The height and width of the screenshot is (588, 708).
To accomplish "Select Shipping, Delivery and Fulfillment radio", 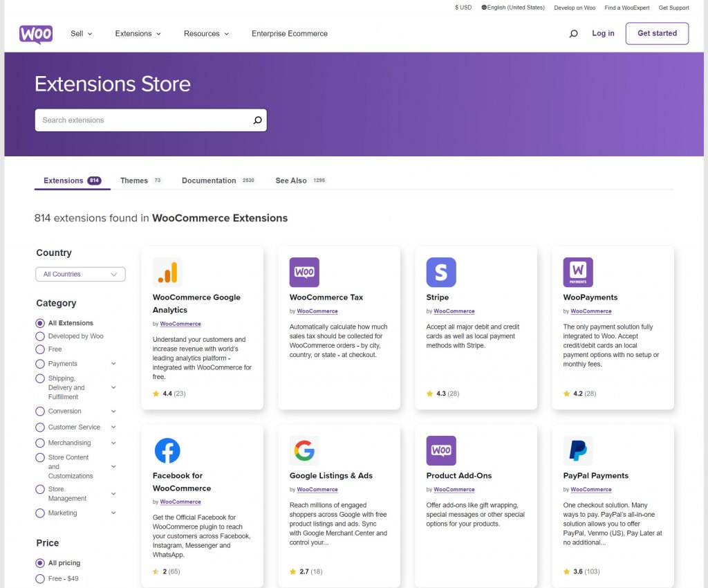I will pos(40,378).
